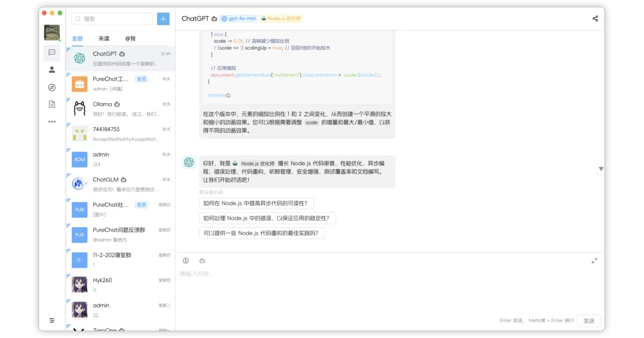Open the PureChat社... group conversation
The width and height of the screenshot is (644, 338).
pos(120,210)
